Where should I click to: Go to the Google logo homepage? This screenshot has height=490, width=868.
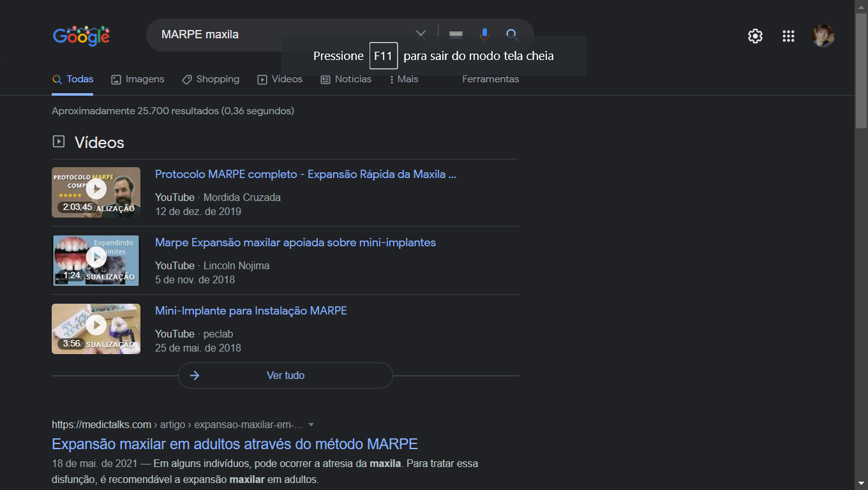point(81,36)
